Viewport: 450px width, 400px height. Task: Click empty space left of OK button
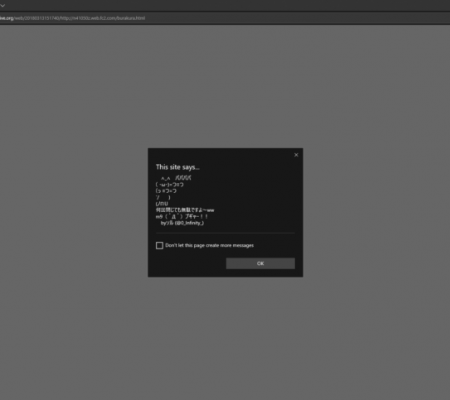[190, 263]
